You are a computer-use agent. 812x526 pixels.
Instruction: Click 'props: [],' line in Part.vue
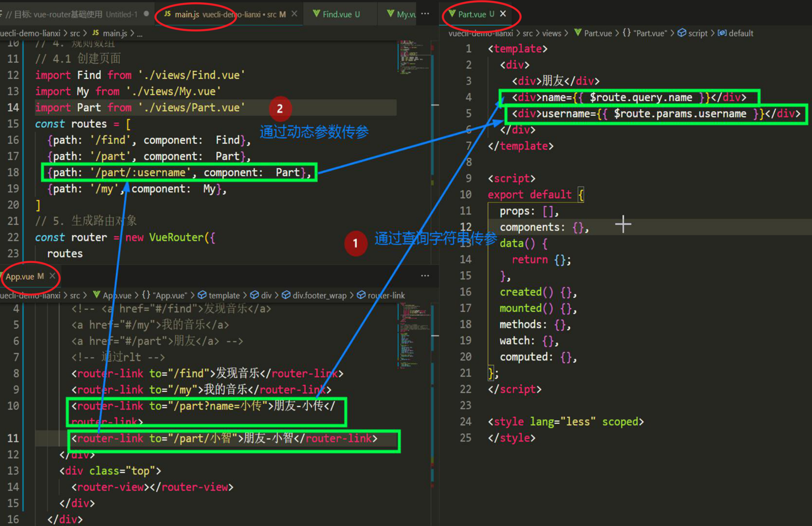click(x=529, y=211)
